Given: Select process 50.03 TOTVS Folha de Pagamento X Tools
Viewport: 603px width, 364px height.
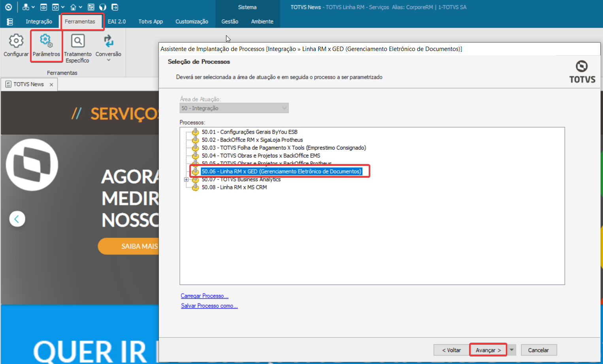Looking at the screenshot, I should 284,148.
